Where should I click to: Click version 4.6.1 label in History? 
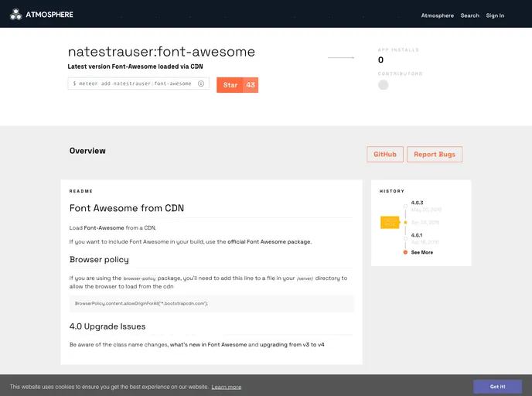click(x=417, y=235)
